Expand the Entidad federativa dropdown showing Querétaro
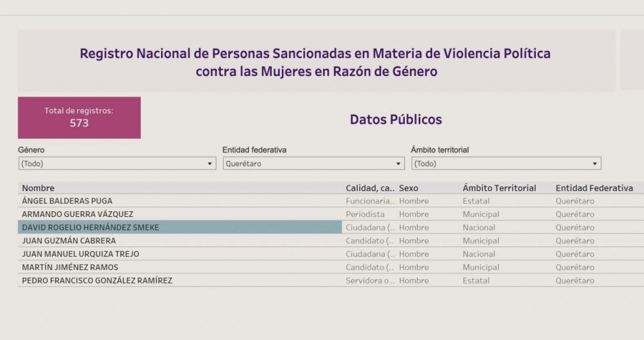 point(313,163)
